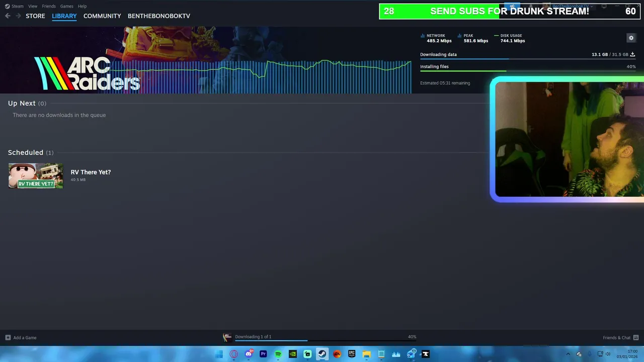Open Discord from the taskbar
The height and width of the screenshot is (362, 644).
(249, 354)
